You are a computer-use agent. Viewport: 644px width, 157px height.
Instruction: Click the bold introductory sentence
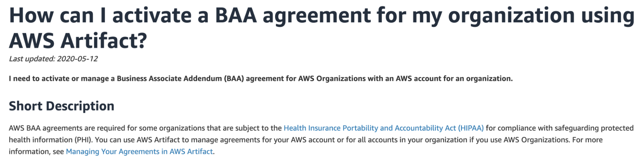pyautogui.click(x=261, y=79)
